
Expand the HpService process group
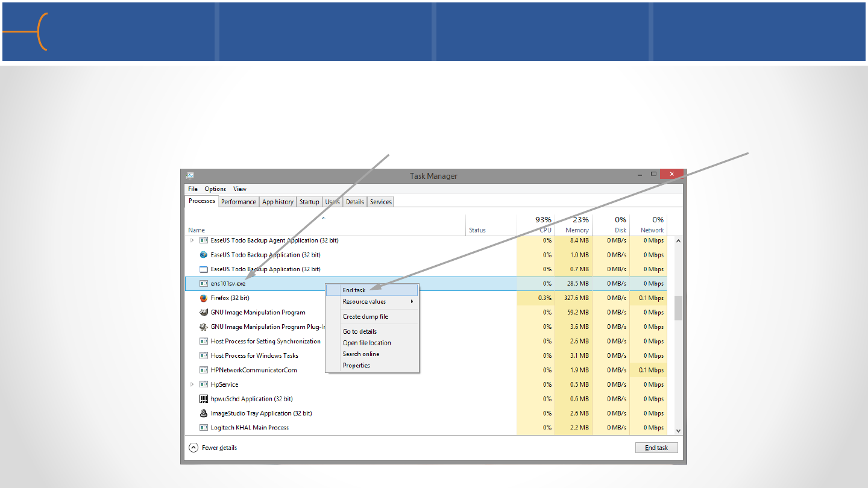(192, 385)
